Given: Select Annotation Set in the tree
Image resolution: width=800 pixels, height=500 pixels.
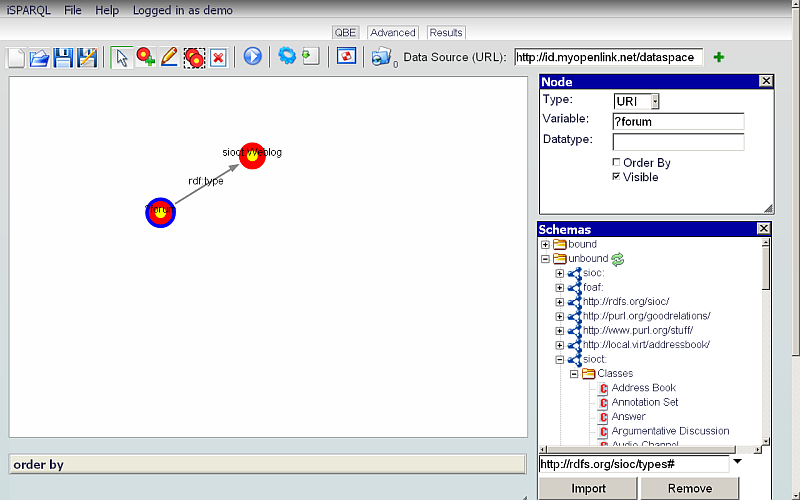Looking at the screenshot, I should pyautogui.click(x=645, y=403).
